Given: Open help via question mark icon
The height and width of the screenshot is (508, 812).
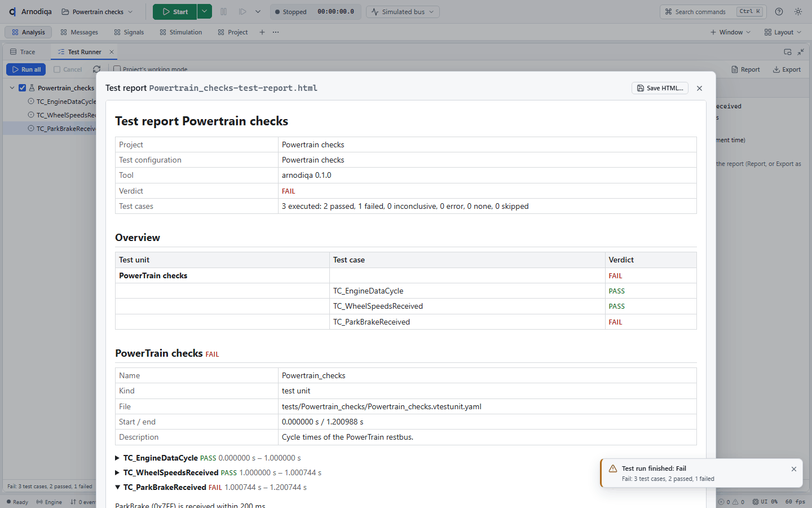Looking at the screenshot, I should tap(779, 12).
